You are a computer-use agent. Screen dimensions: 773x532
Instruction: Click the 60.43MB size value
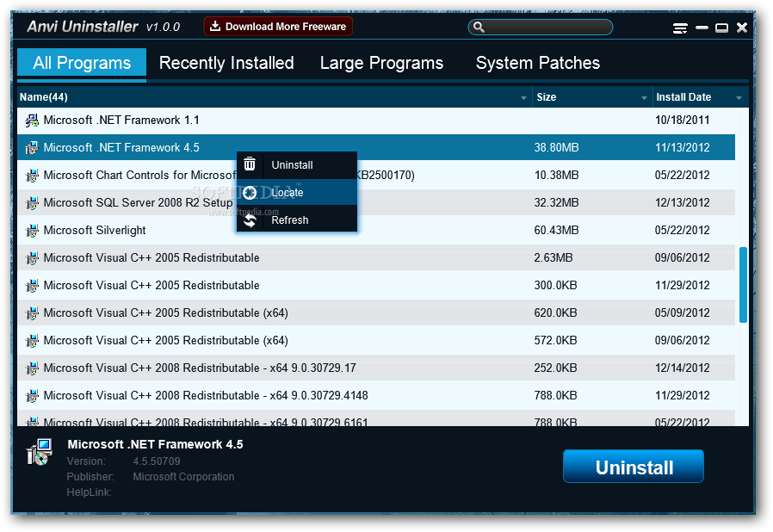point(556,230)
